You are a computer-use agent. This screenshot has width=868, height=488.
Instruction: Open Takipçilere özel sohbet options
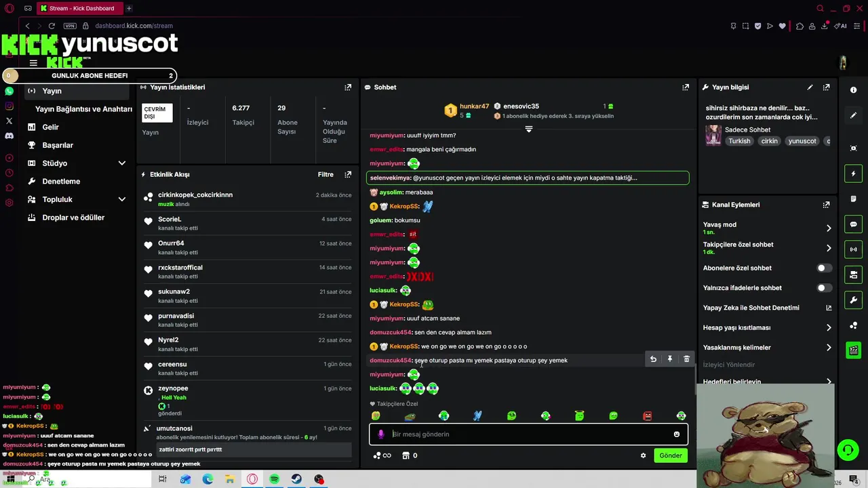[767, 248]
